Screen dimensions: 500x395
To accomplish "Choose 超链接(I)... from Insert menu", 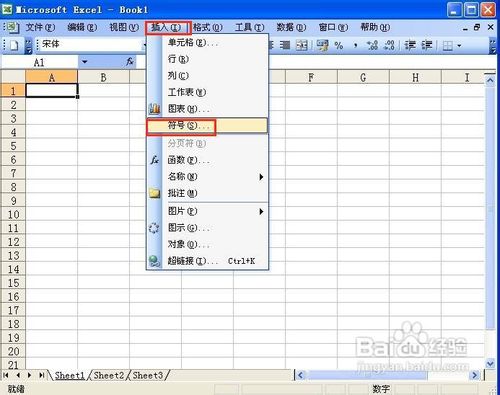I will (207, 261).
